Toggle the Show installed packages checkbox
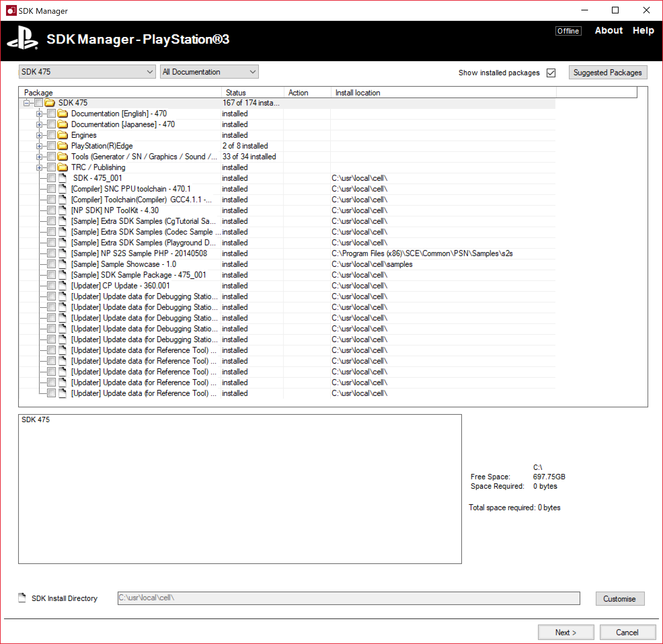The width and height of the screenshot is (663, 644). pos(551,73)
